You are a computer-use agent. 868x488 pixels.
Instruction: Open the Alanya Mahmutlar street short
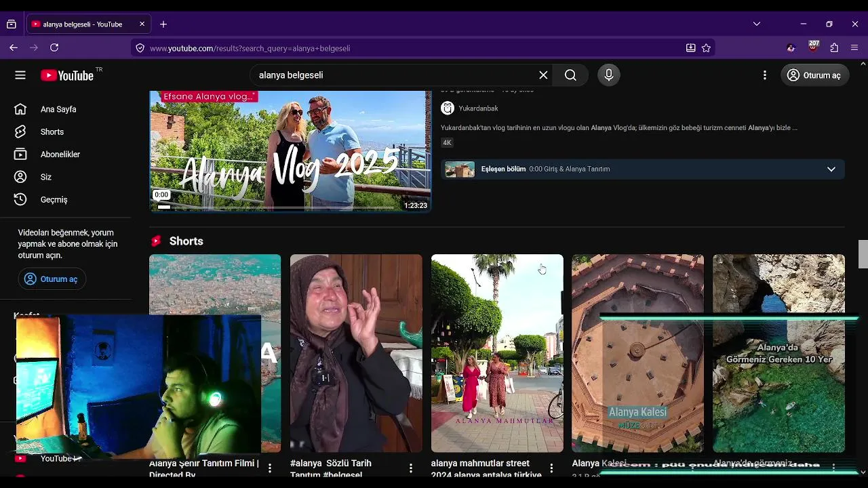[497, 353]
